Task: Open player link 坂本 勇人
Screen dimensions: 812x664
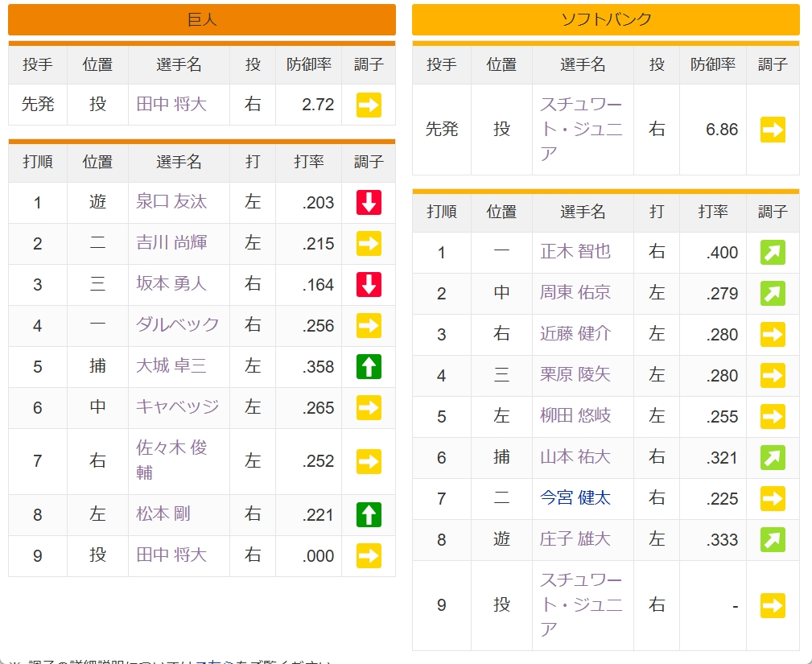Action: click(171, 283)
